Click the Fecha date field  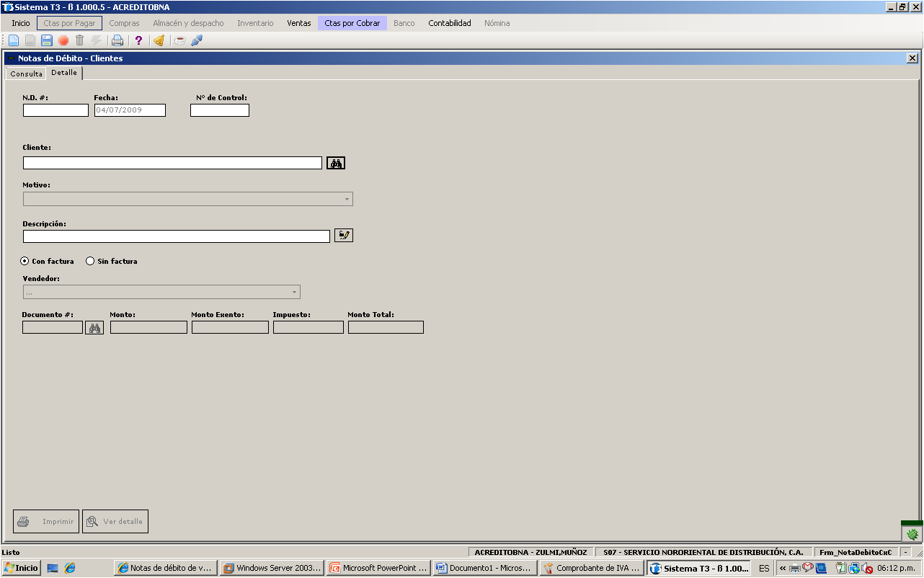point(130,110)
